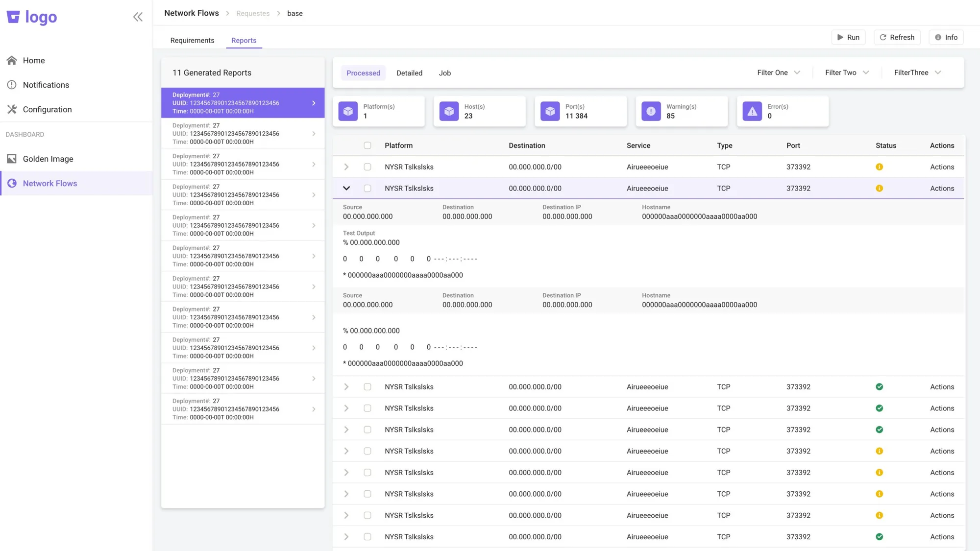Collapse the sidebar with double-chevron icon
The width and height of the screenshot is (980, 551).
coord(138,17)
